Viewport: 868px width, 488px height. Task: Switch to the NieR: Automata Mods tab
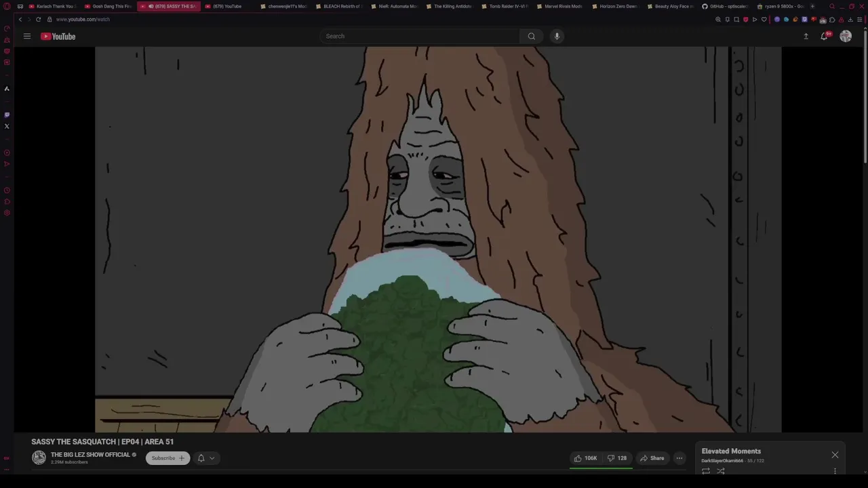(395, 6)
